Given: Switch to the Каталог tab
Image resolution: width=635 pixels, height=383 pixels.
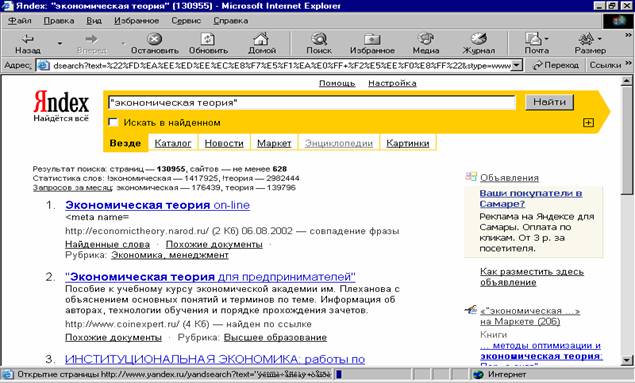Looking at the screenshot, I should [x=173, y=143].
